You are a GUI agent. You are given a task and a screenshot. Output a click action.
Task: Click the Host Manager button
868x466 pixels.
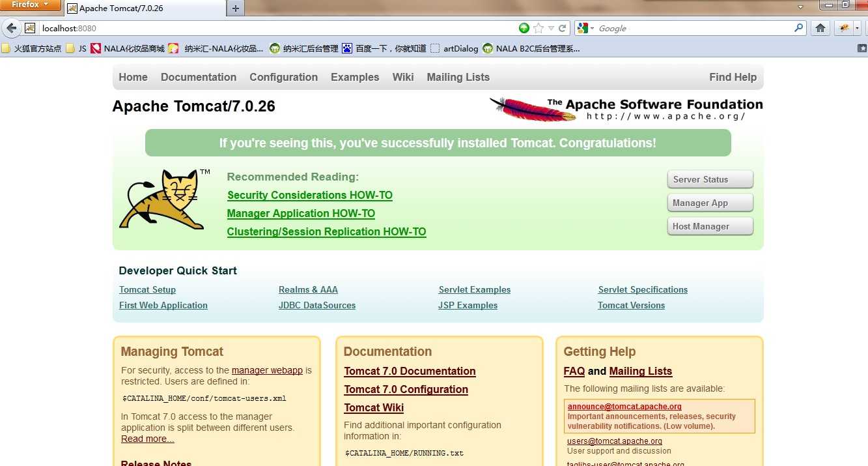coord(710,226)
